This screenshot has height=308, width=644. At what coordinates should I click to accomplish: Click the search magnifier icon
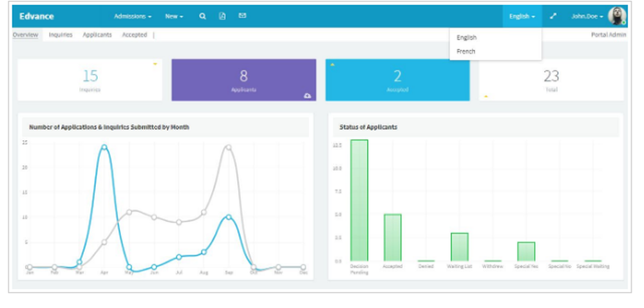coord(202,17)
